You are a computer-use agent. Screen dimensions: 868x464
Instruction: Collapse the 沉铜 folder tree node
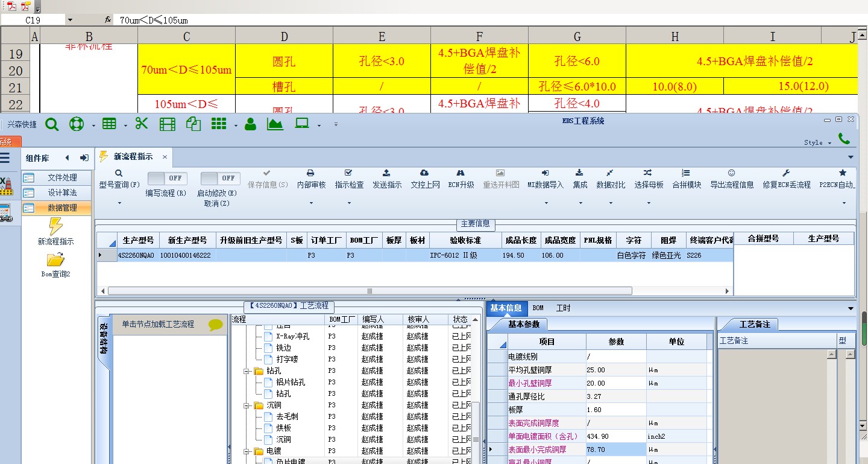[247, 405]
